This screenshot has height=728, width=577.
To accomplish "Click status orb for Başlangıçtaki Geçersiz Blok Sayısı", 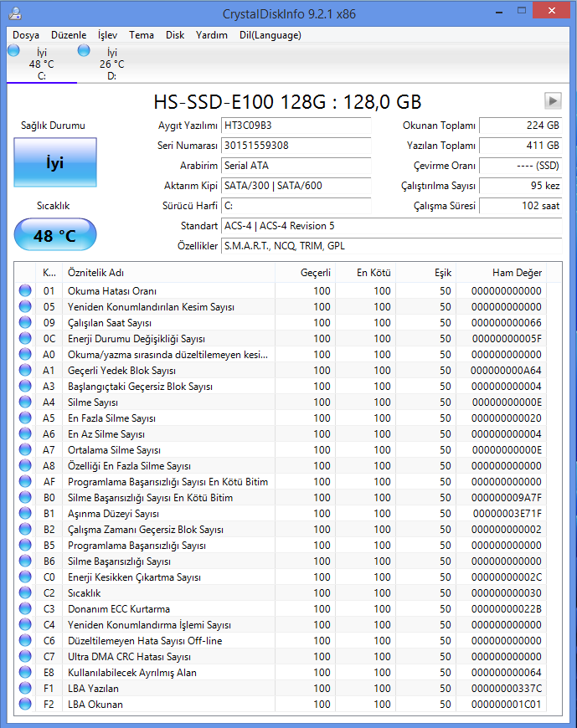I will 25,386.
